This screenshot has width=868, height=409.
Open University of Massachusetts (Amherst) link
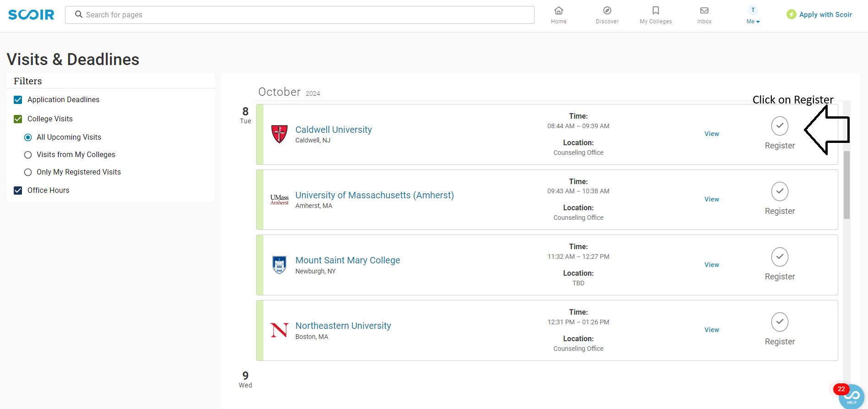tap(375, 195)
